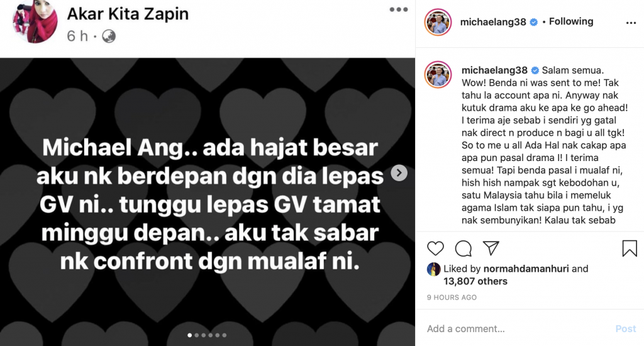Screen dimensions: 644x346
Task: Click in the Add a comment field
Action: [518, 329]
